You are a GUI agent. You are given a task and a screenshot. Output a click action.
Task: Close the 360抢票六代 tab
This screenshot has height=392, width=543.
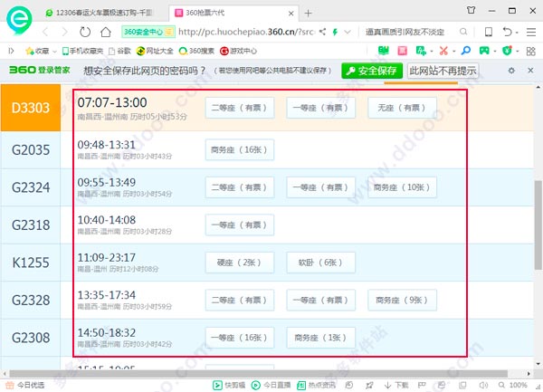click(291, 14)
